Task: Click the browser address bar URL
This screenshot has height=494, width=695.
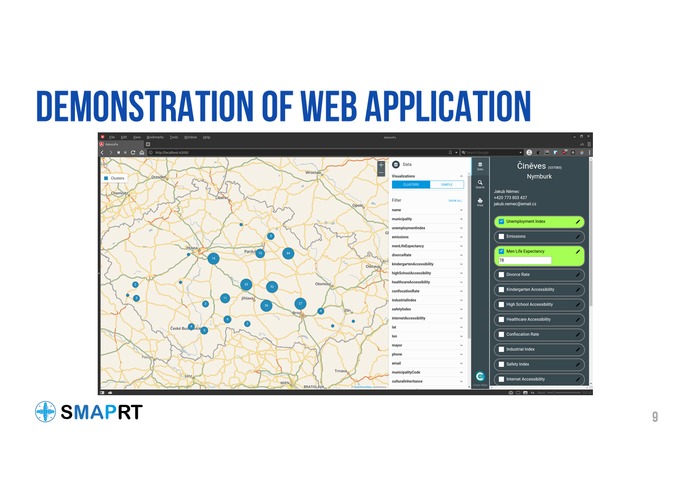Action: tap(172, 152)
